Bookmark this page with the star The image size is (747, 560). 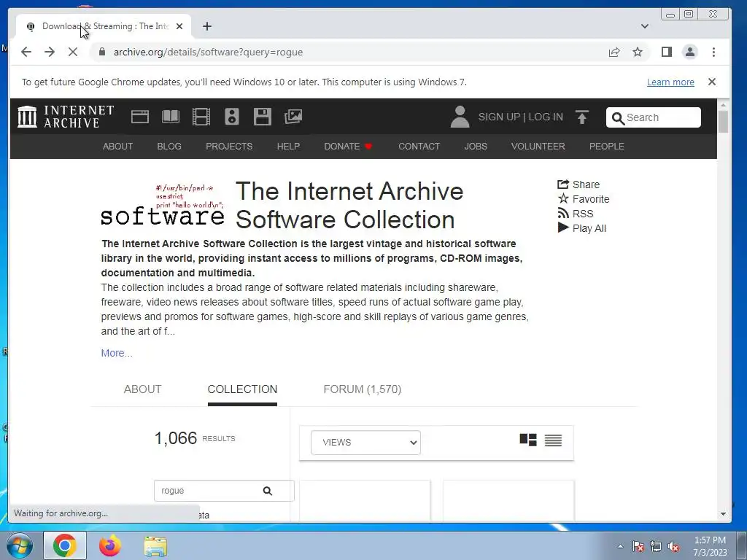(638, 52)
